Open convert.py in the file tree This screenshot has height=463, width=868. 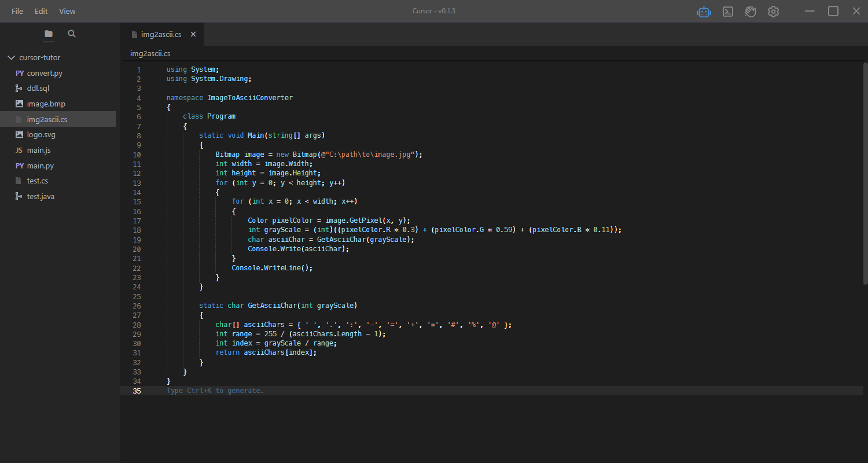(45, 74)
